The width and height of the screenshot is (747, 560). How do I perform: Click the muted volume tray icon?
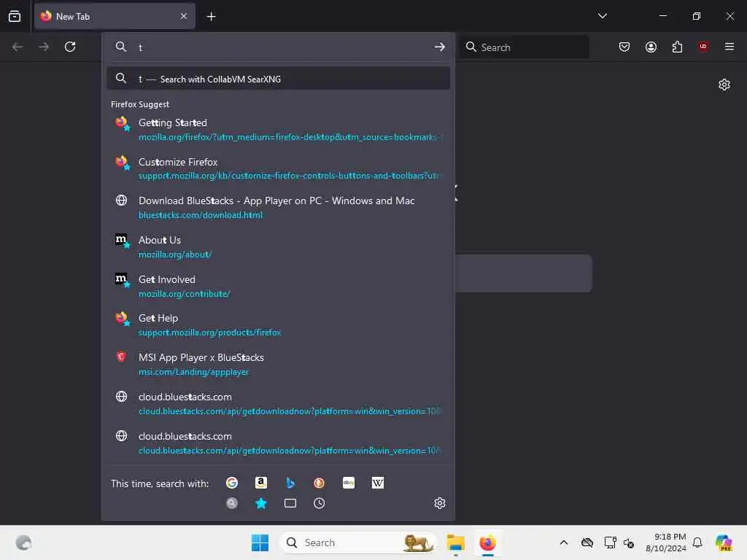point(628,542)
